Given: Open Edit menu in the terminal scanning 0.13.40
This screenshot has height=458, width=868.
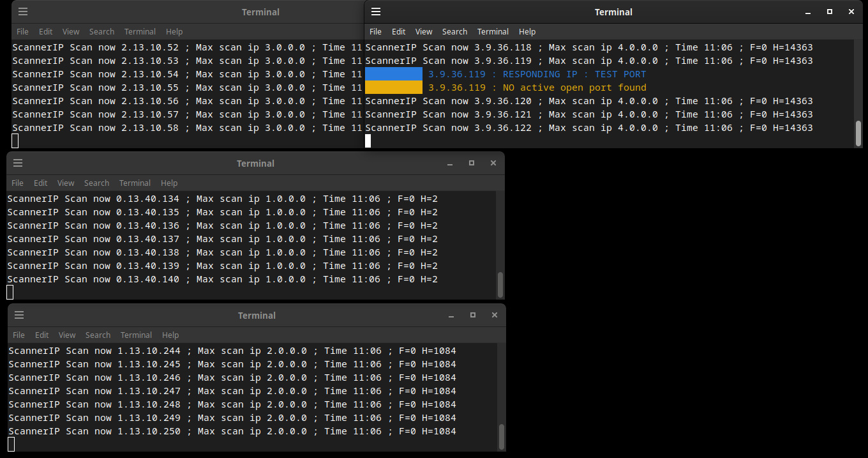Looking at the screenshot, I should click(40, 183).
